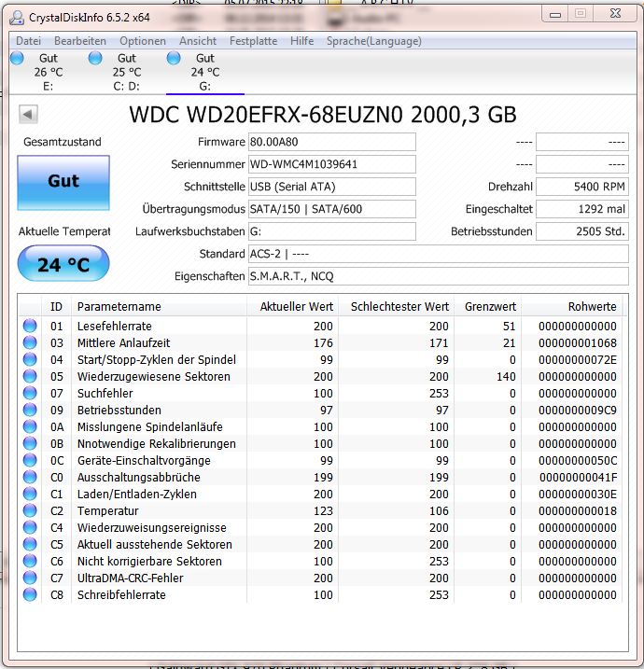Image resolution: width=644 pixels, height=669 pixels.
Task: Click the previous disk arrow button
Action: [x=28, y=115]
